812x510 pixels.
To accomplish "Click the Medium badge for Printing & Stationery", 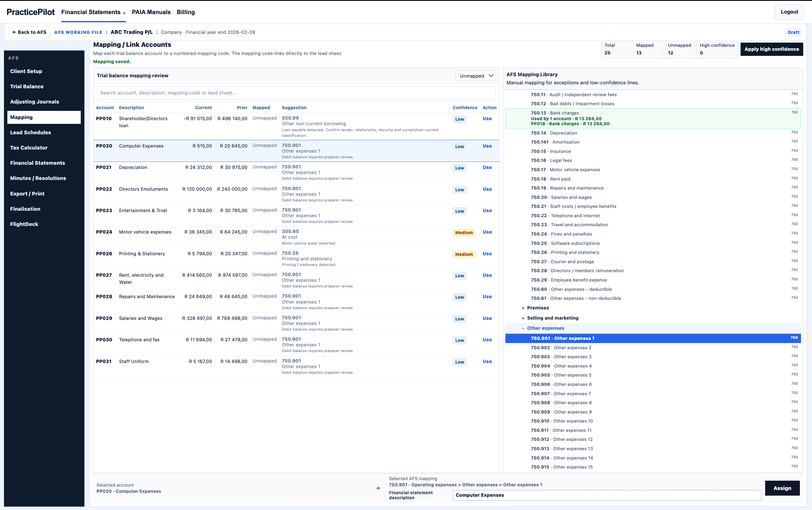I will pyautogui.click(x=464, y=254).
